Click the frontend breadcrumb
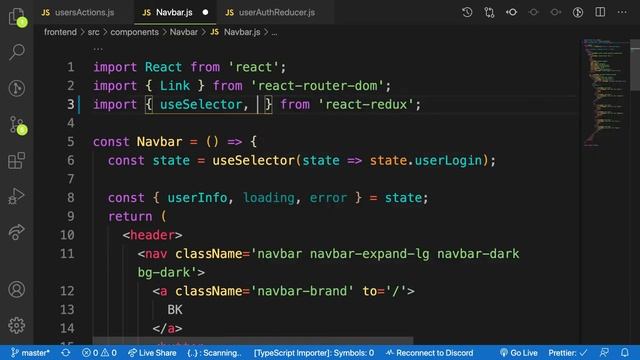This screenshot has width=640, height=360. (x=60, y=32)
